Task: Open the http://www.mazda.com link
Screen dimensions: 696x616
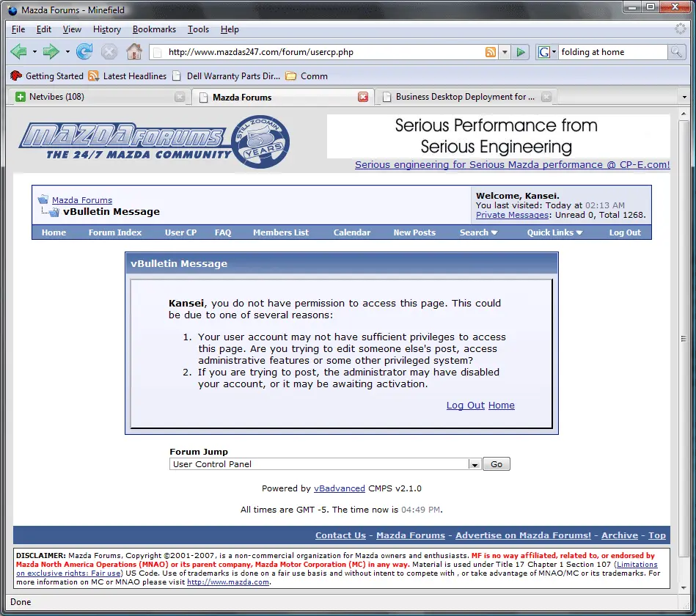Action: (228, 582)
